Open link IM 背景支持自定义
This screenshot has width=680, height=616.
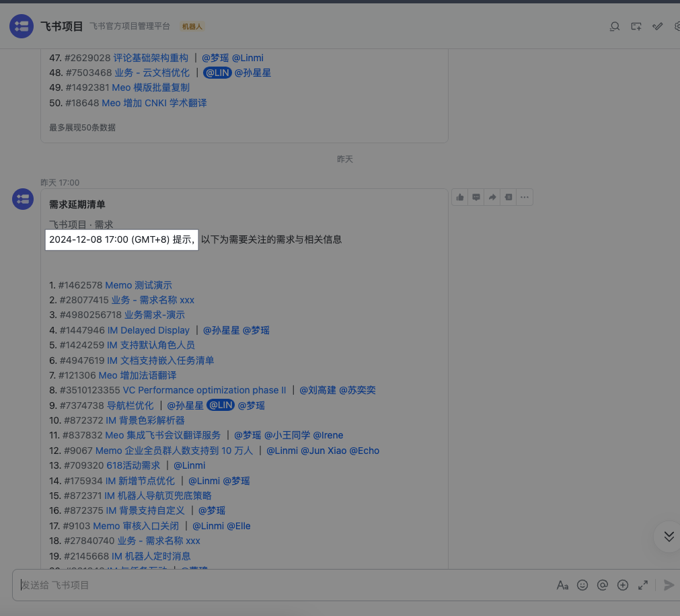tap(145, 510)
